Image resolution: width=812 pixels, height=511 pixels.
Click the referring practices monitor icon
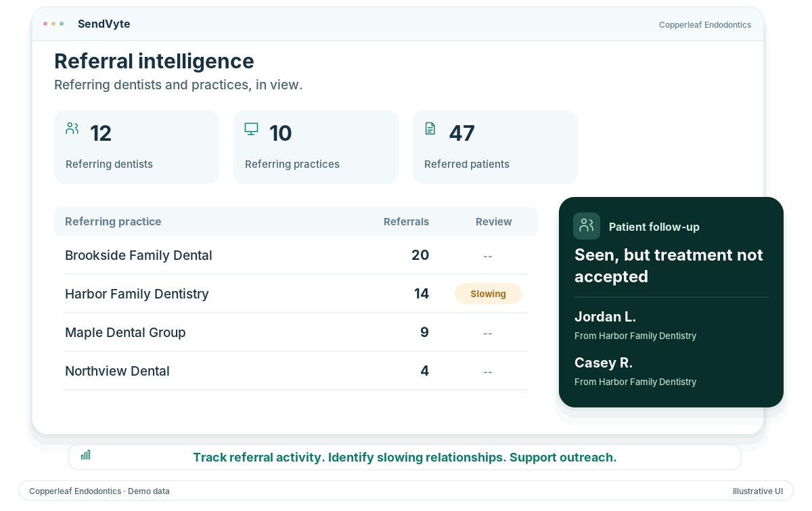click(252, 129)
